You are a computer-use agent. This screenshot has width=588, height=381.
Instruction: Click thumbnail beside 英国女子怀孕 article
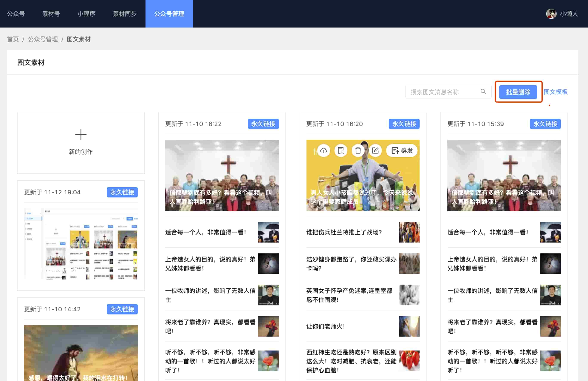(409, 295)
